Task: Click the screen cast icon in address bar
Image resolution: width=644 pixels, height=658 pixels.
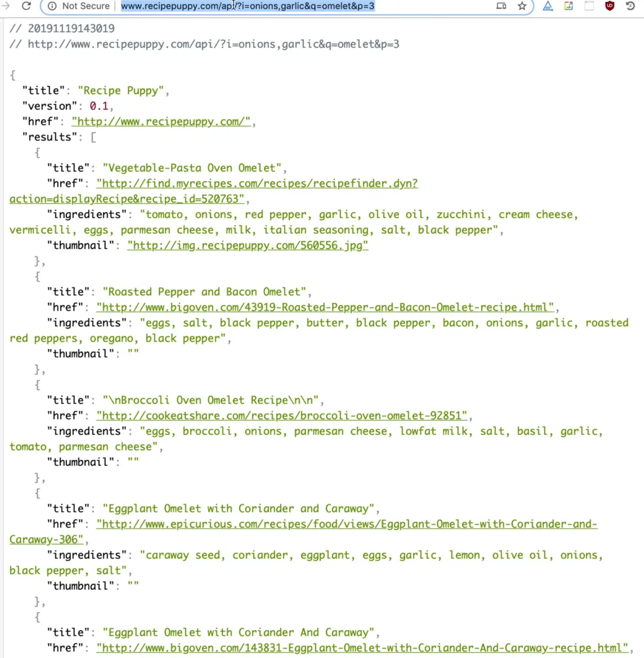Action: pos(501,6)
